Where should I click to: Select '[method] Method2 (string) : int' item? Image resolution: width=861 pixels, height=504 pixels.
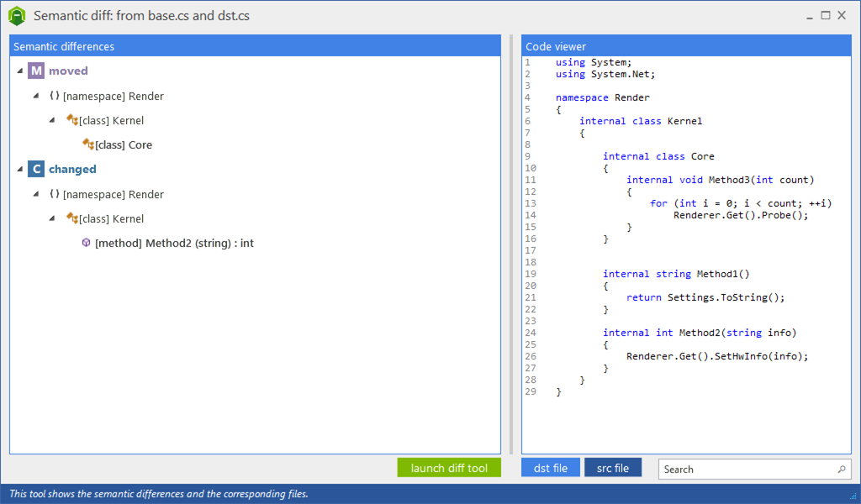point(174,244)
